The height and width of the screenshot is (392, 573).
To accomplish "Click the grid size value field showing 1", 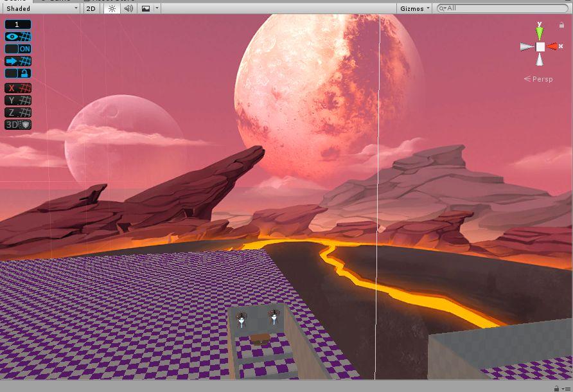I will (x=18, y=24).
